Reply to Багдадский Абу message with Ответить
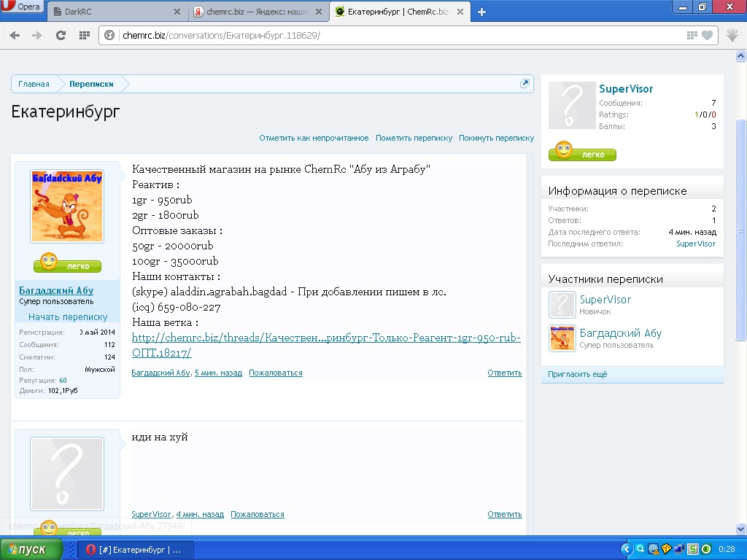 (x=505, y=373)
